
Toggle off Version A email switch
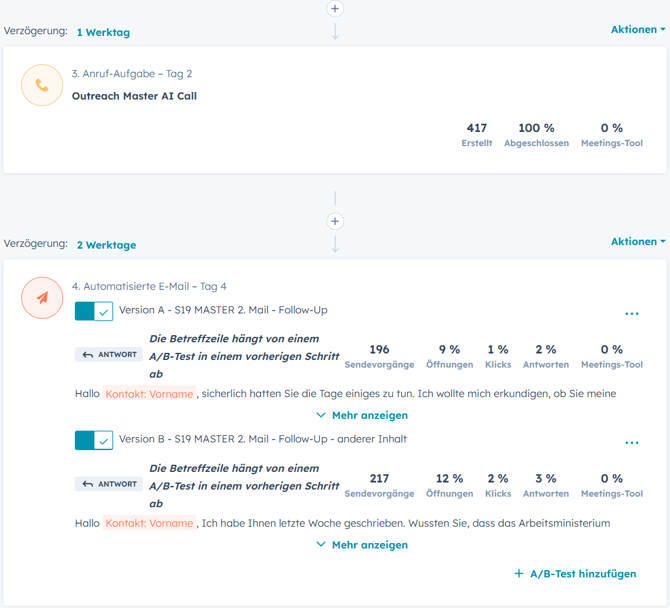94,312
